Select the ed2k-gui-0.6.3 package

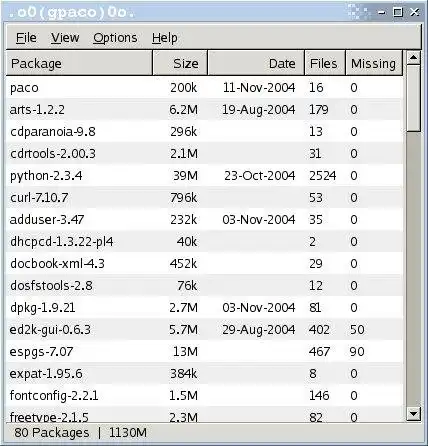204,329
